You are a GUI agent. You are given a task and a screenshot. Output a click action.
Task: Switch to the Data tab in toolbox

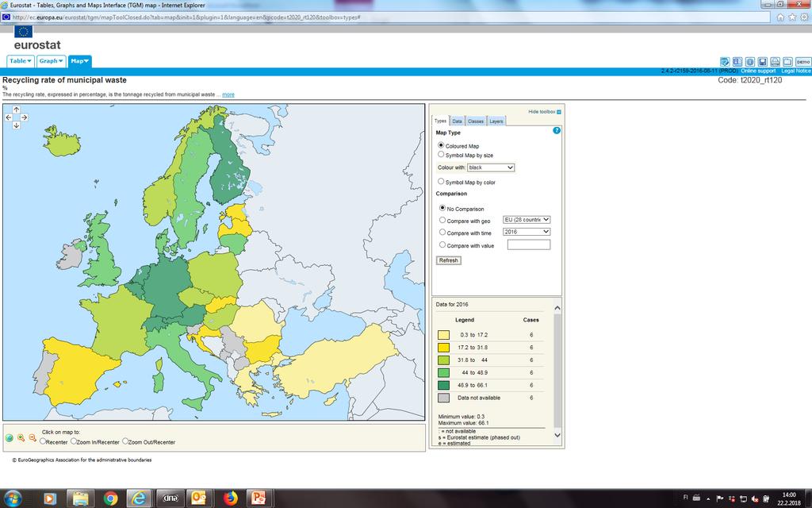(x=457, y=121)
